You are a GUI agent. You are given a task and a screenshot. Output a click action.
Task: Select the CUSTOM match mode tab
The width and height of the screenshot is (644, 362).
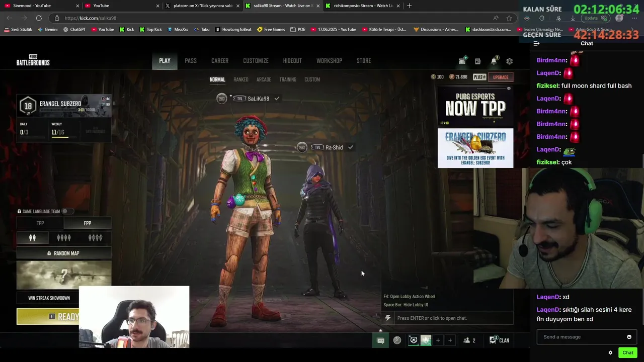[312, 79]
